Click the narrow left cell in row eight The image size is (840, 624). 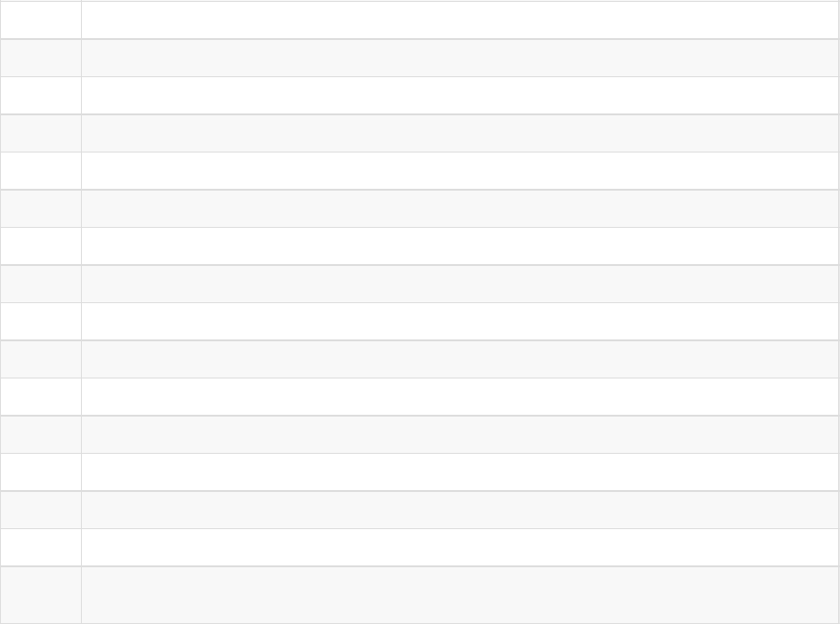tap(41, 284)
